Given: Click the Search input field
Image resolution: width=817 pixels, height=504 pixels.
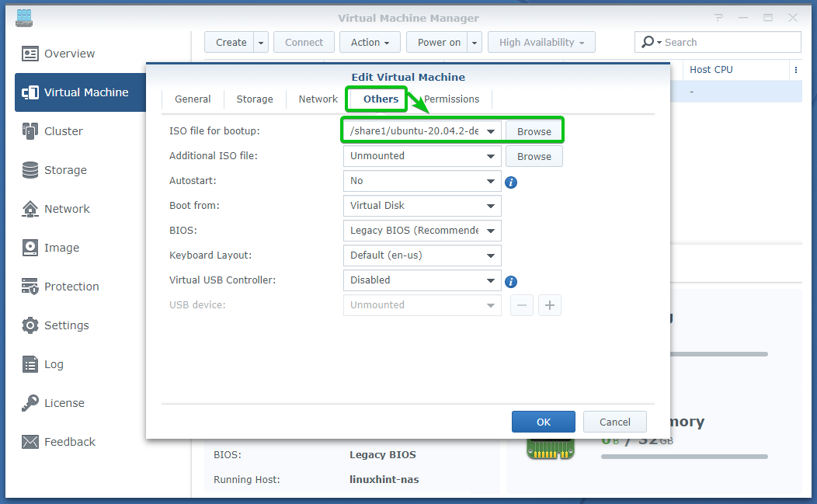Looking at the screenshot, I should (718, 42).
